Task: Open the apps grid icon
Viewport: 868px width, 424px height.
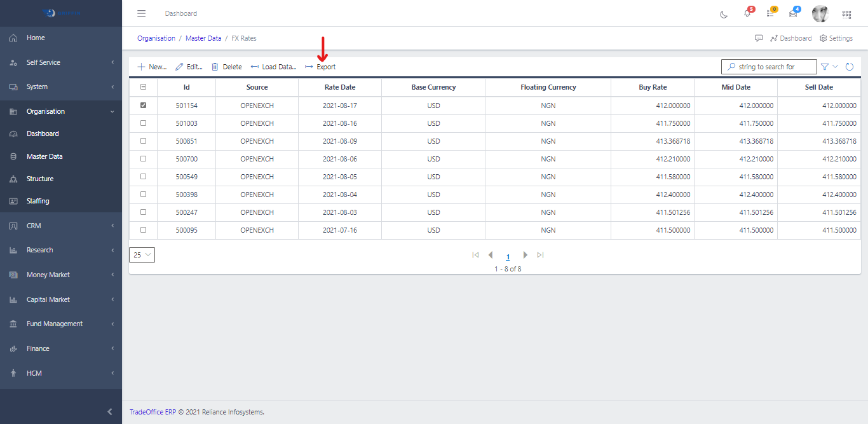Action: tap(846, 14)
